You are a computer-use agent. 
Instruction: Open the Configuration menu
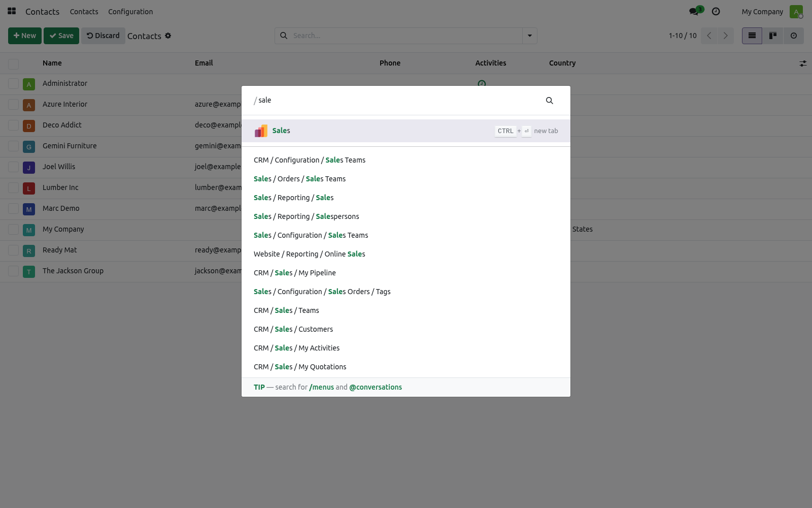tap(130, 12)
